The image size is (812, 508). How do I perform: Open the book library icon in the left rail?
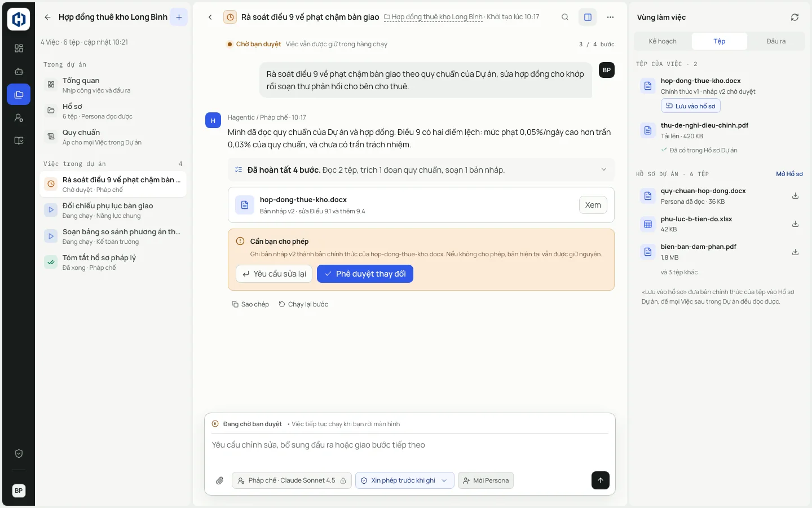pos(19,141)
